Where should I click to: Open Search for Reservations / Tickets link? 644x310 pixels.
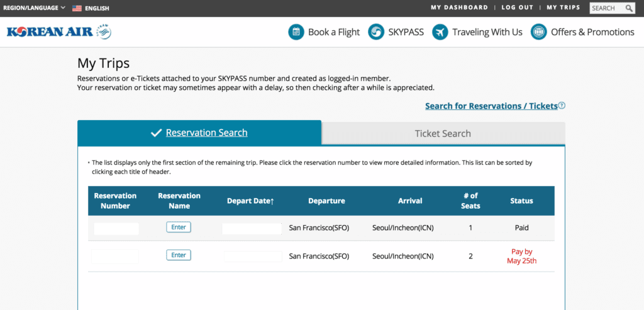(491, 106)
